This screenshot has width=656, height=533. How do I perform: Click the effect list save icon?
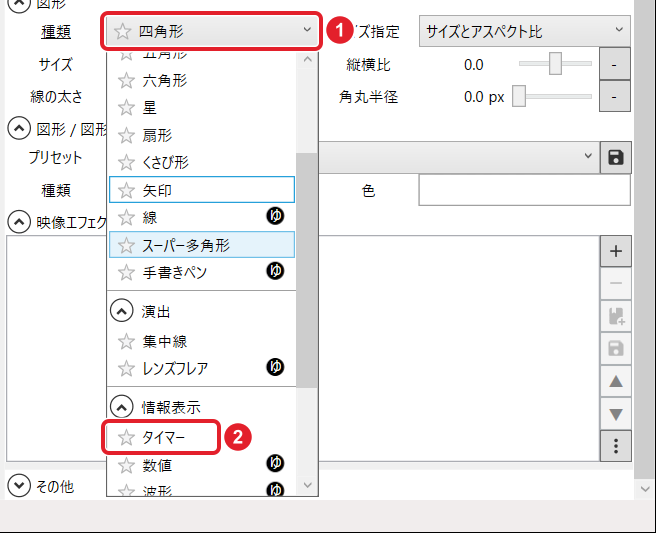click(616, 348)
